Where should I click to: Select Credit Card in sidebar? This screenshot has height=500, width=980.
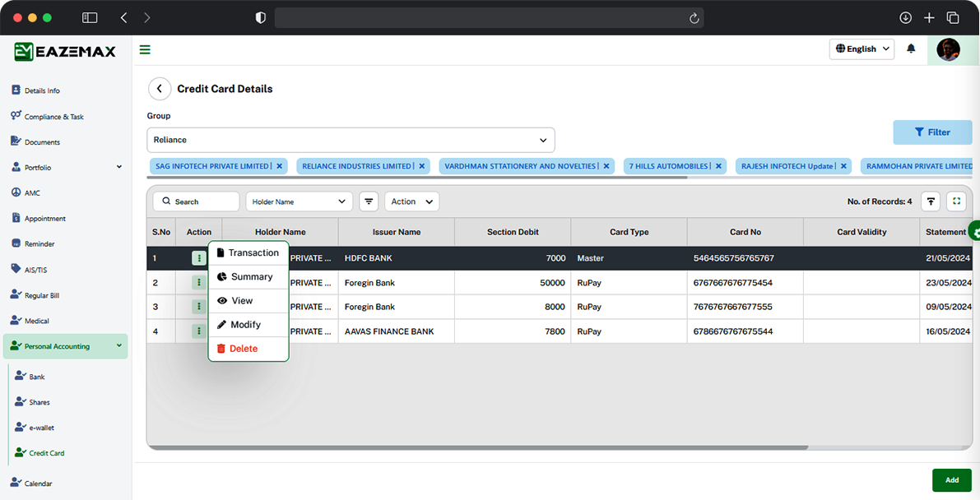(x=39, y=452)
